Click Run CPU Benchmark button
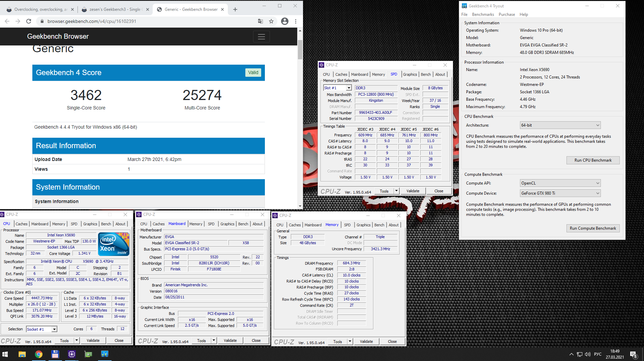The image size is (644, 361). tap(593, 160)
